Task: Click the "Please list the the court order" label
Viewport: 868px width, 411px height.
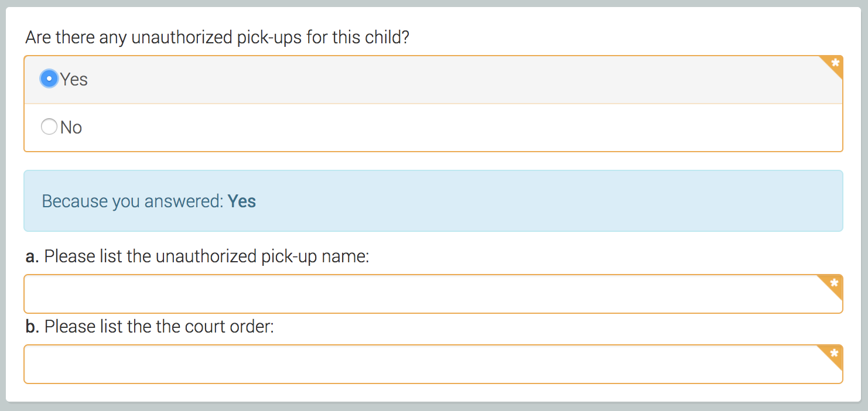Action: coord(159,327)
